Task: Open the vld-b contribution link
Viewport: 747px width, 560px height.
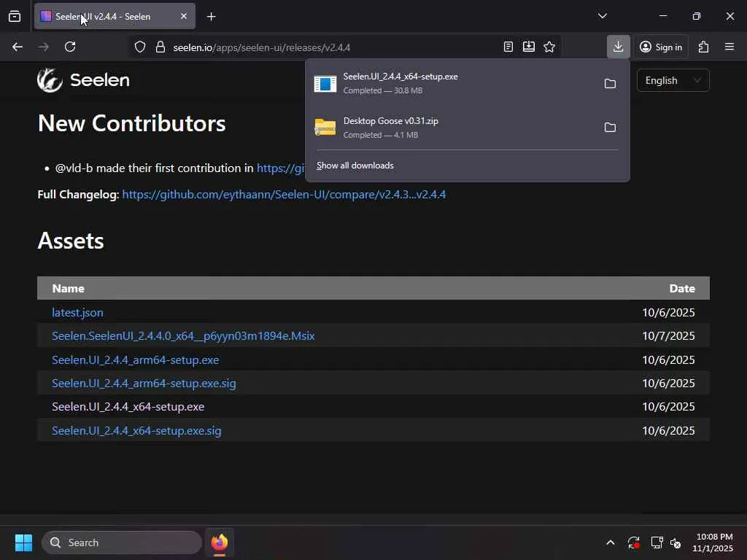Action: tap(280, 168)
